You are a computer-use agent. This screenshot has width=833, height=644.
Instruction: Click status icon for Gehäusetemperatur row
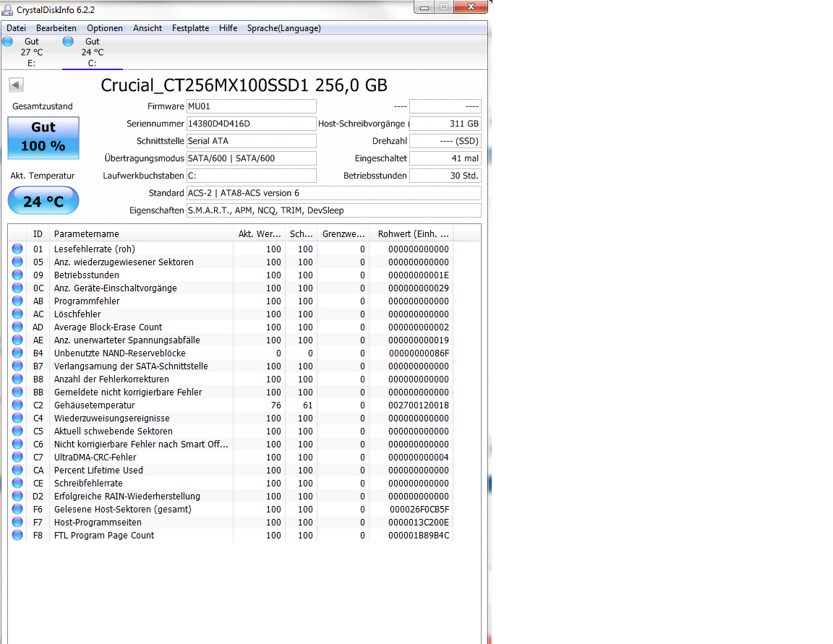[17, 405]
